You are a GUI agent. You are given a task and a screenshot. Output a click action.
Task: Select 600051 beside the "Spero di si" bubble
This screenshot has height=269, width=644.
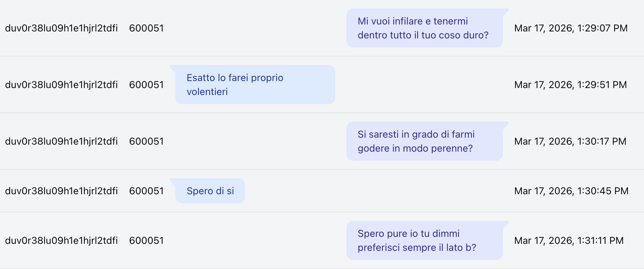146,191
